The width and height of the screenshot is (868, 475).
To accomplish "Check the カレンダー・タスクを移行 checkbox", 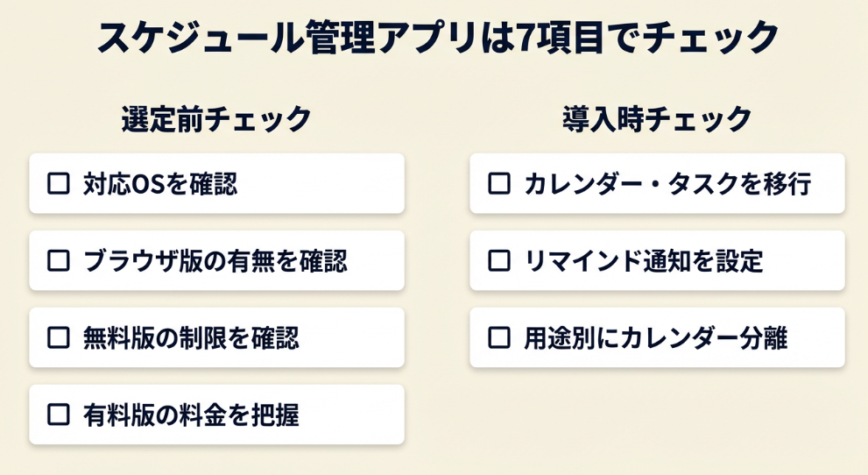I will pos(499,184).
